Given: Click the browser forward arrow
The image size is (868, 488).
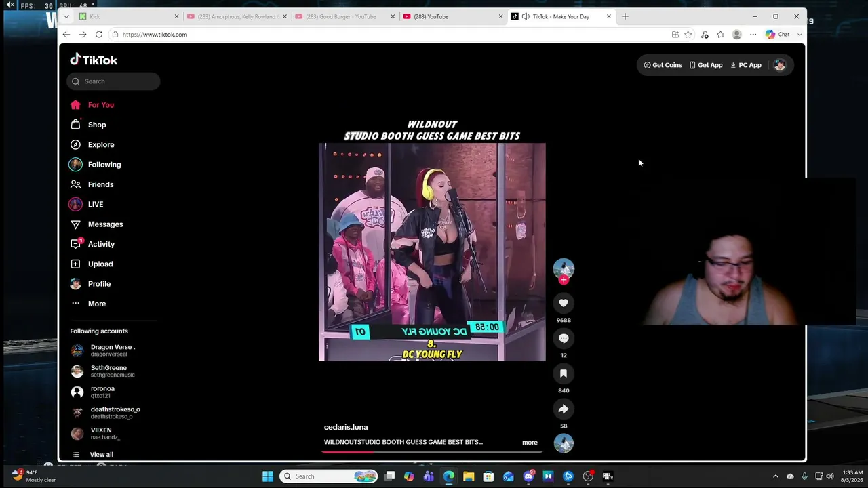Looking at the screenshot, I should (x=82, y=35).
